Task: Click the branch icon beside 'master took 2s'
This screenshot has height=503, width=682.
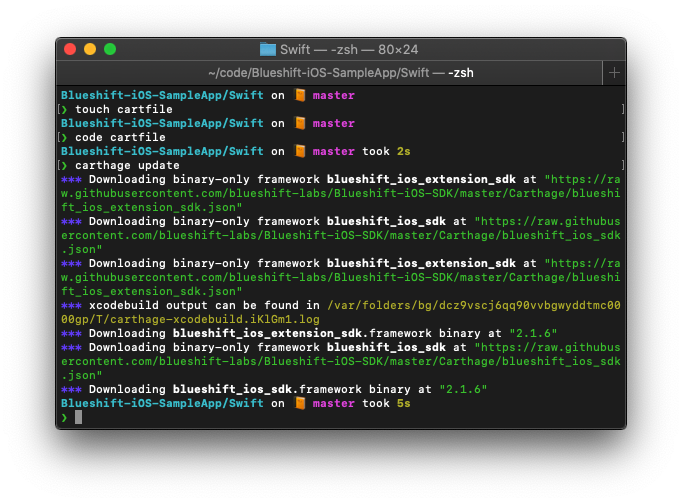Action: coord(300,151)
